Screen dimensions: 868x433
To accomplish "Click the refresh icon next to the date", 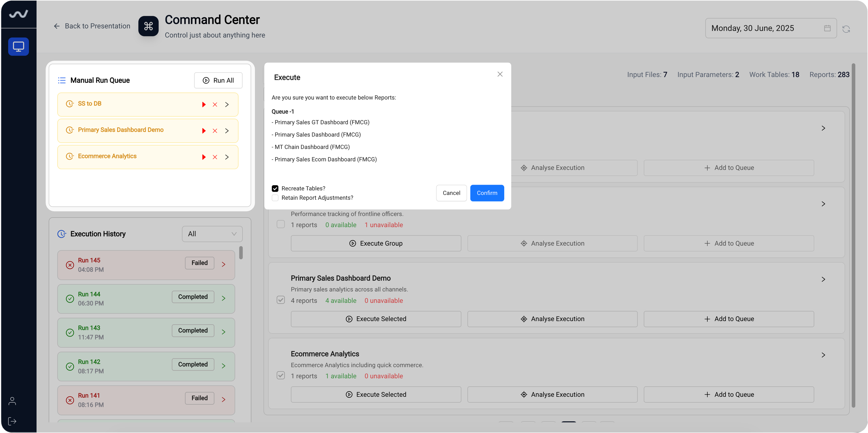I will [846, 29].
